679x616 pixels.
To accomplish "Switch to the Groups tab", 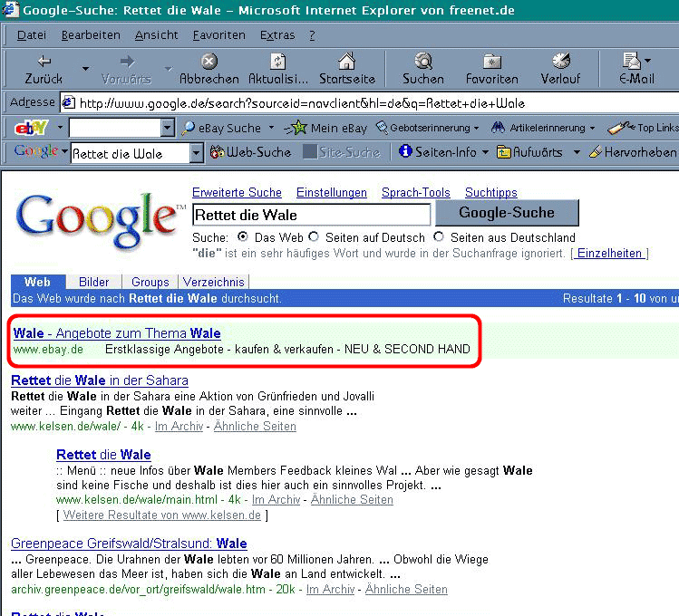I will tap(150, 282).
